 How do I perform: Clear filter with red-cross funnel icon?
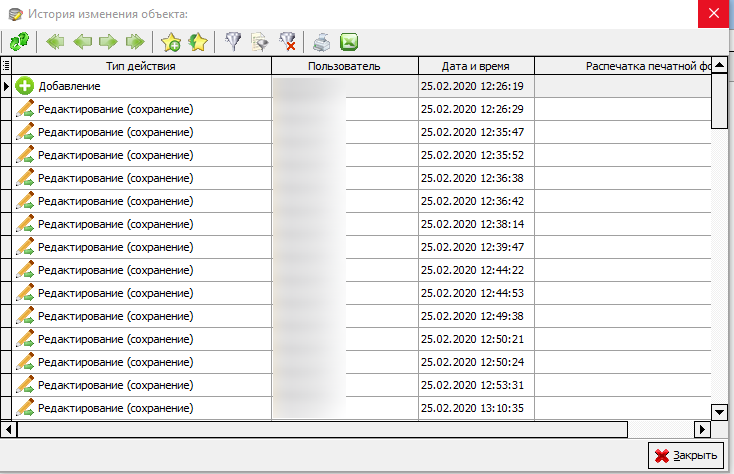click(288, 42)
